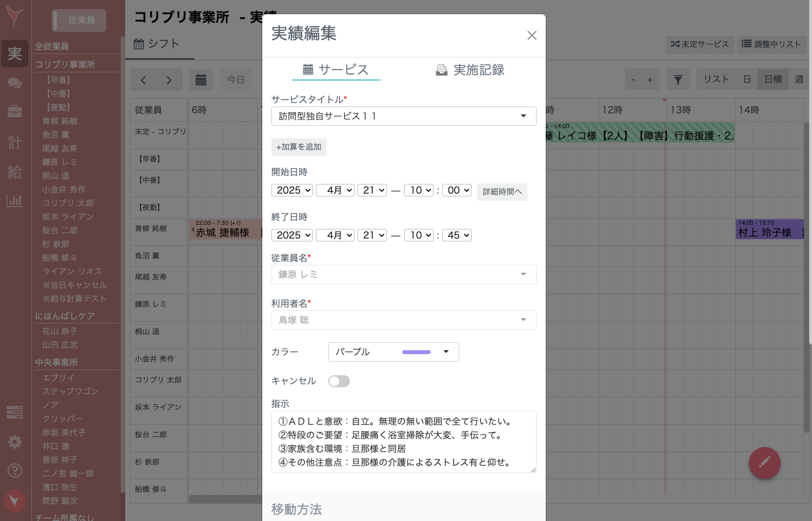
Task: Click the list icon near the sidebar bottom
Action: click(x=14, y=412)
